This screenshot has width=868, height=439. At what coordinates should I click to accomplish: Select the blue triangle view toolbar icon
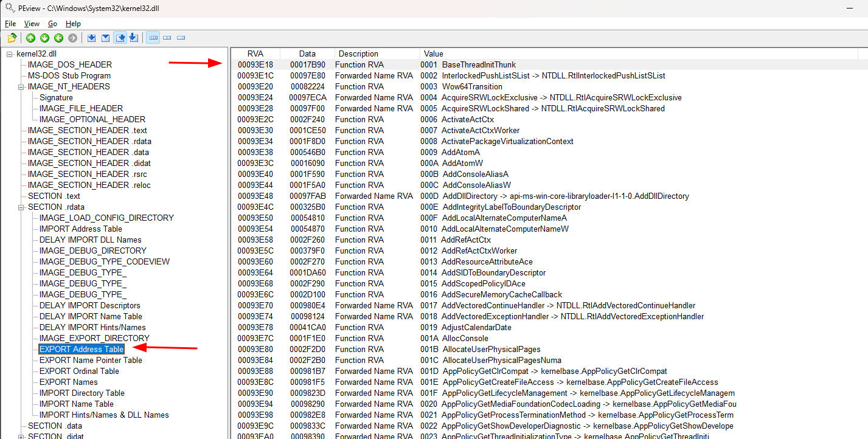[105, 37]
